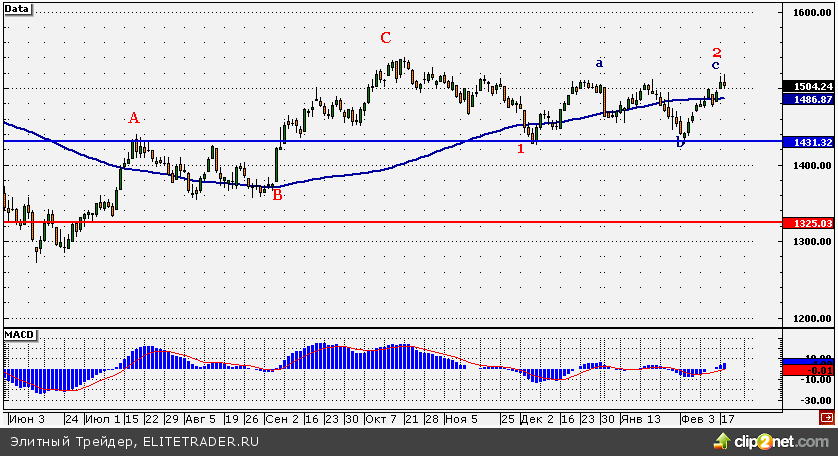Select the MACD indicator panel label
The width and height of the screenshot is (838, 456).
click(19, 332)
